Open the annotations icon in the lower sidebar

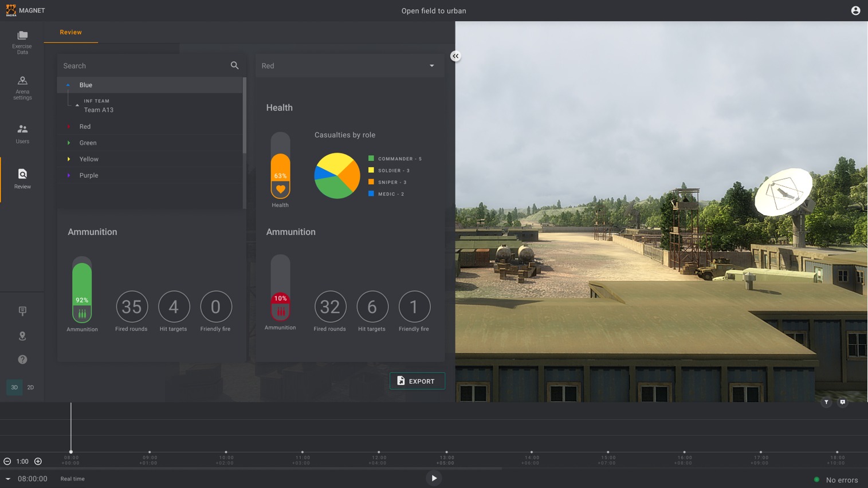(x=22, y=310)
